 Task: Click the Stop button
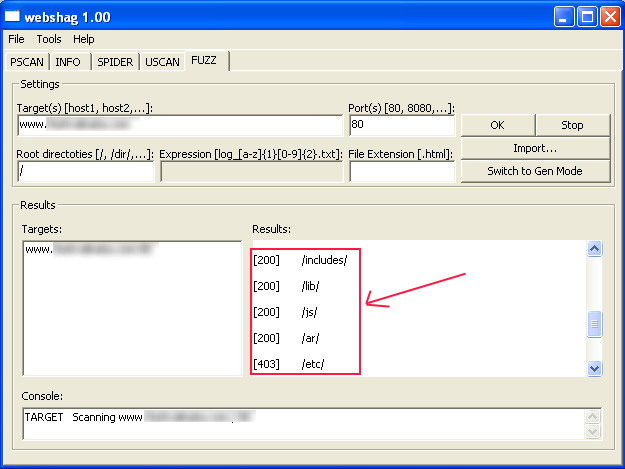click(x=572, y=125)
